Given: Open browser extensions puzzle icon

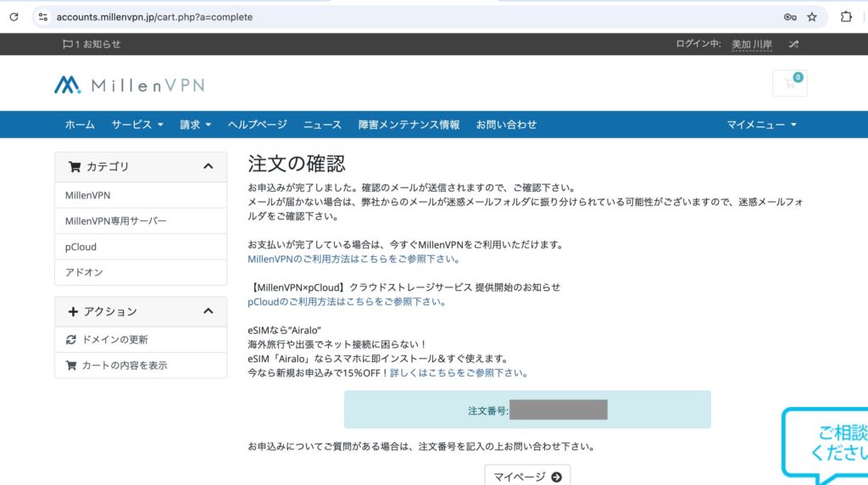Looking at the screenshot, I should 846,17.
